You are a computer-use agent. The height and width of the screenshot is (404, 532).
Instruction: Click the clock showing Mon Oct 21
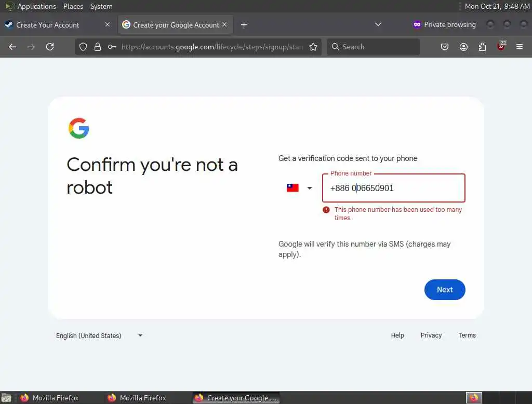click(497, 6)
